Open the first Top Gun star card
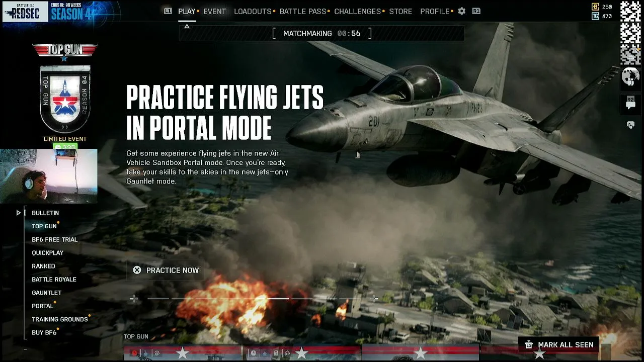 tap(183, 353)
